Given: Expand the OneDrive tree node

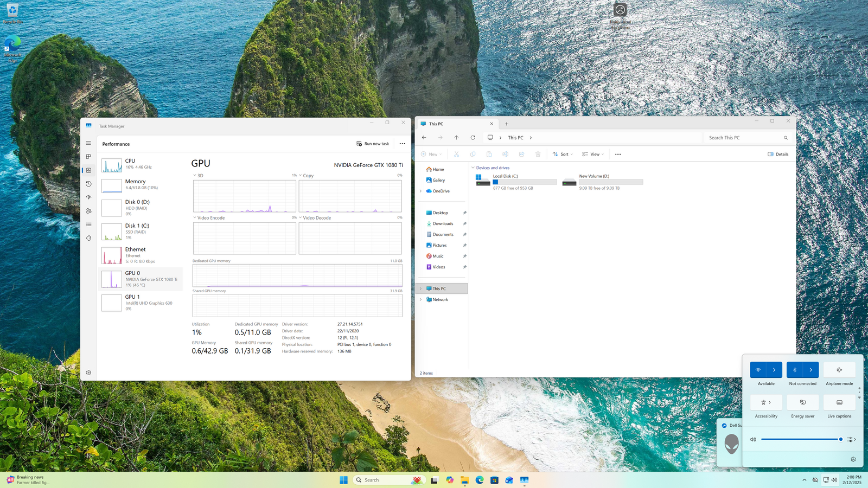Looking at the screenshot, I should [420, 191].
